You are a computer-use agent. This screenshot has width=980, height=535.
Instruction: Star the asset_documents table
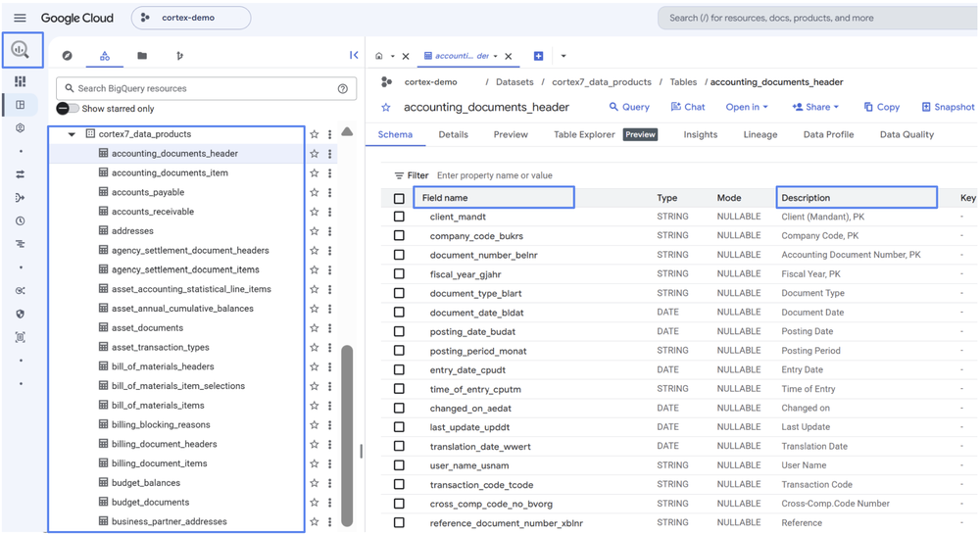pyautogui.click(x=315, y=327)
